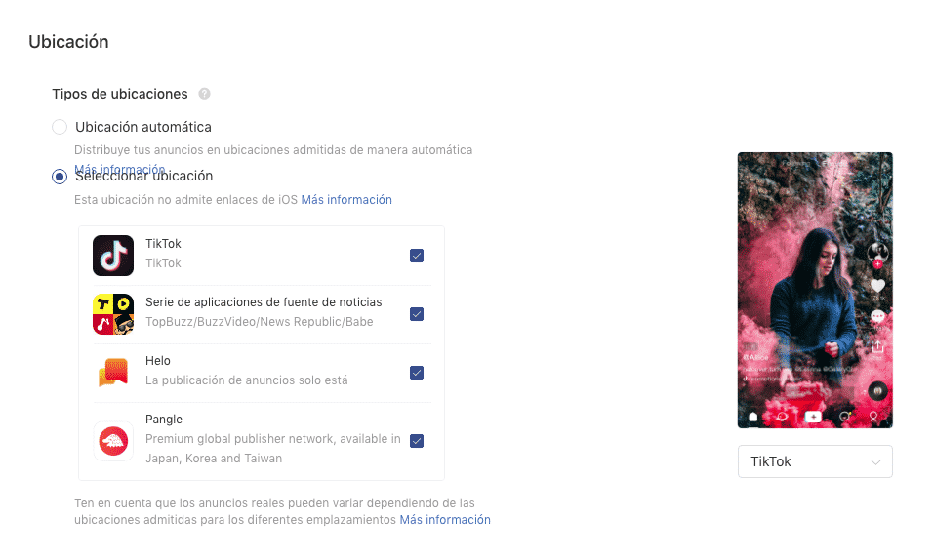This screenshot has height=560, width=933.
Task: Click Serie de aplicaciones de fuente de noticias
Action: click(x=264, y=302)
